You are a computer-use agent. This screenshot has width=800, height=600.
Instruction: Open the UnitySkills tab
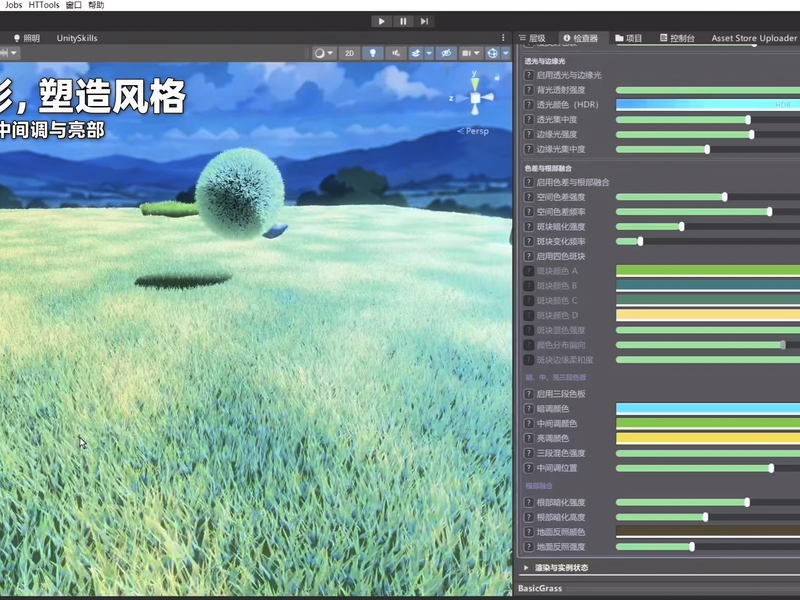[x=77, y=38]
